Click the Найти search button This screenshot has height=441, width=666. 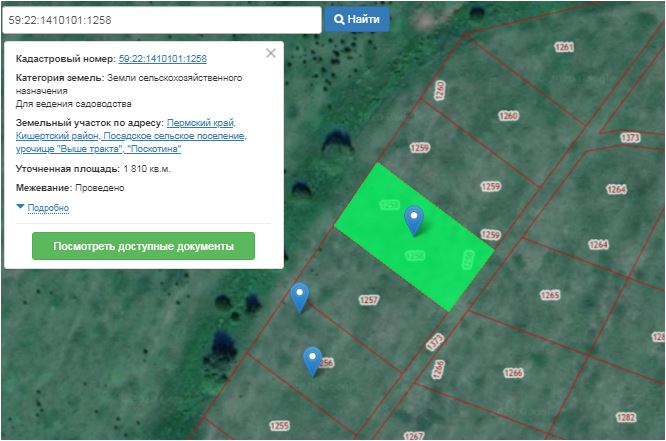click(357, 19)
